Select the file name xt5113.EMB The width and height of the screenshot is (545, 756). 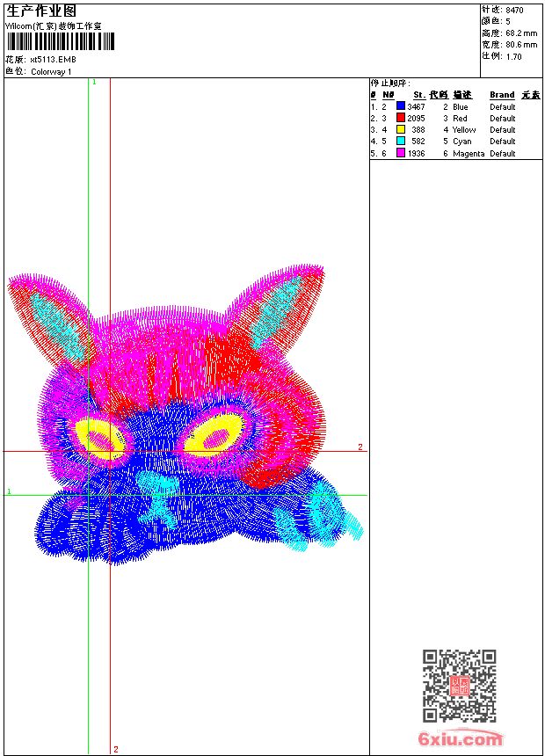click(53, 60)
